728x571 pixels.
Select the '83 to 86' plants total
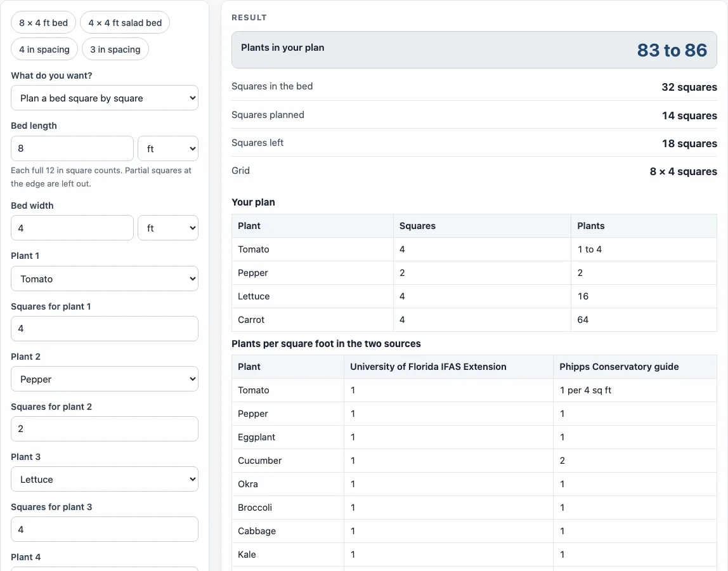tap(672, 50)
